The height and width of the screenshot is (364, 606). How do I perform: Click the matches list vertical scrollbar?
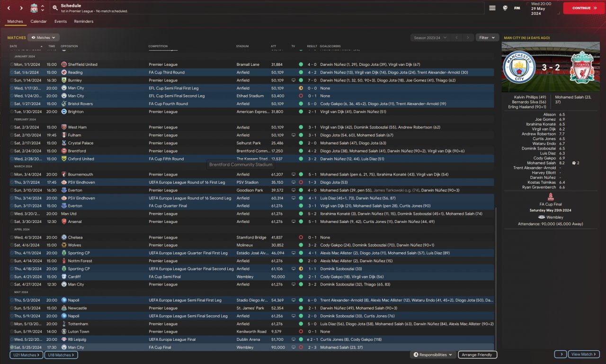pos(496,278)
